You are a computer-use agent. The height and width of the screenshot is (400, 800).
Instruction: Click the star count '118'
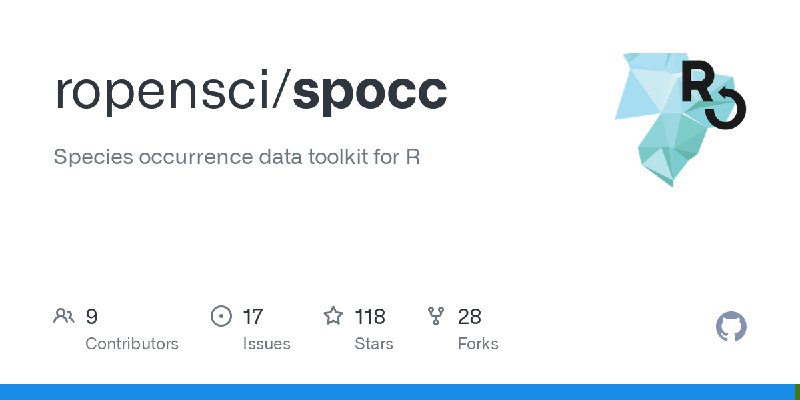pyautogui.click(x=370, y=317)
